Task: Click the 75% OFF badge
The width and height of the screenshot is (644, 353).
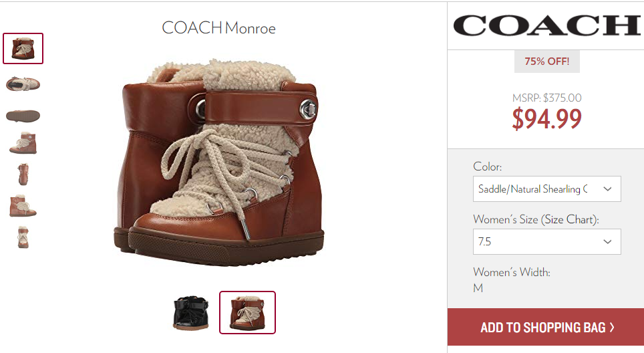Action: point(547,62)
